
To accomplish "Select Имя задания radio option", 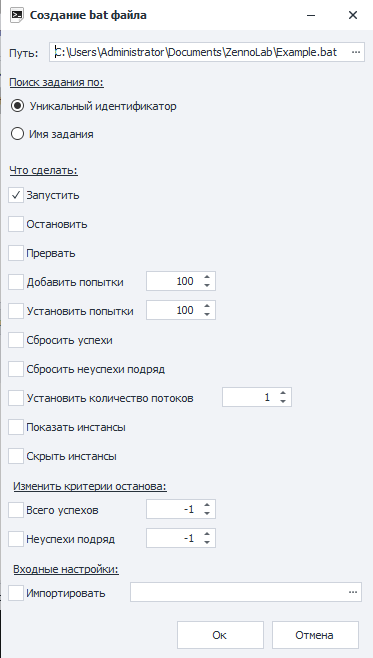I will click(17, 134).
